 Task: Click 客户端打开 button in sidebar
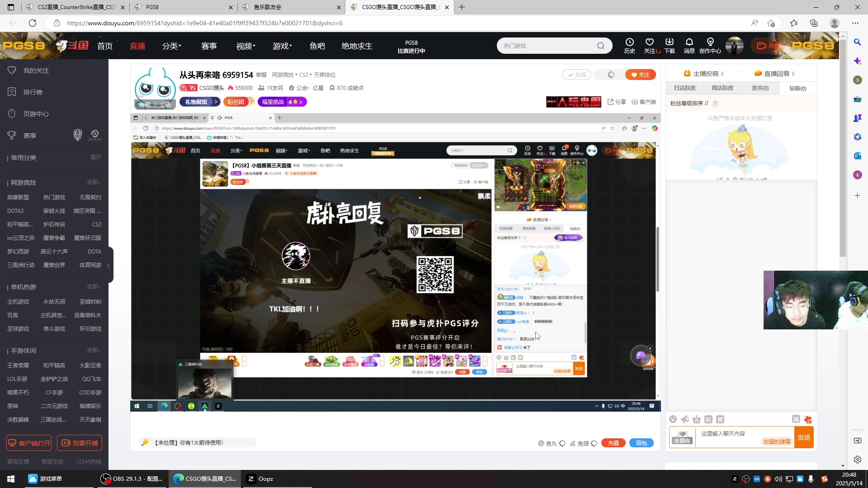(29, 443)
